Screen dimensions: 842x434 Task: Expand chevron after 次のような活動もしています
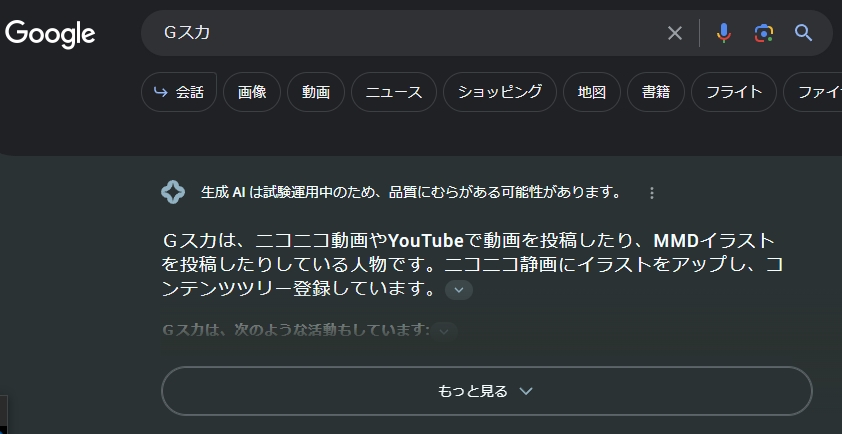[x=444, y=331]
